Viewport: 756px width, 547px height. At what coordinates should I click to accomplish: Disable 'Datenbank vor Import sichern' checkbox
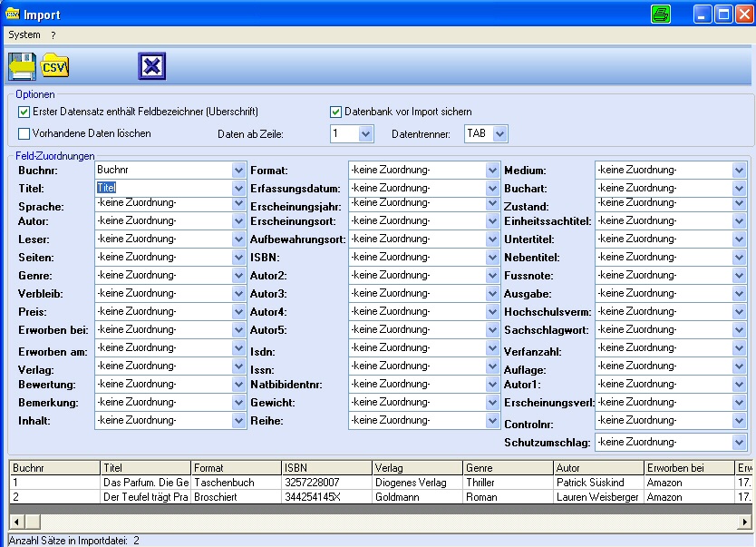click(336, 112)
